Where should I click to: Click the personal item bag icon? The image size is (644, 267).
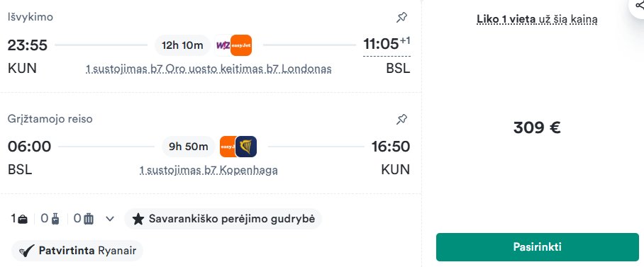pos(23,219)
